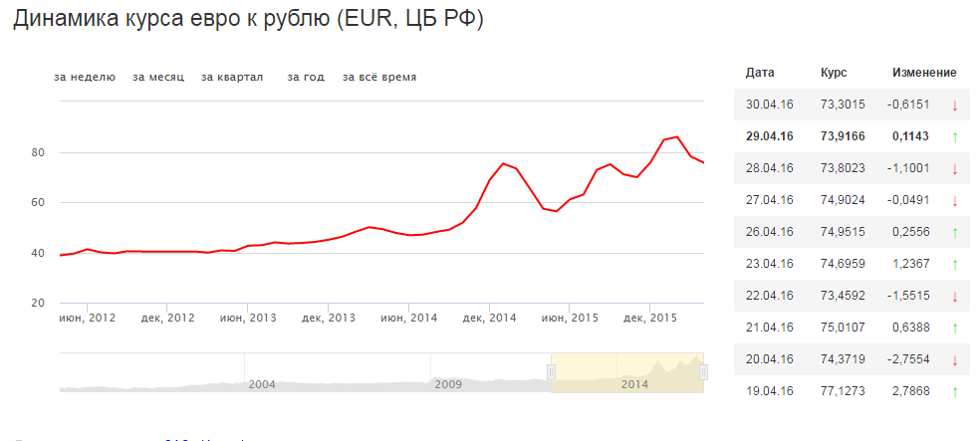Click the "Изменение" column header
Viewport: 980px width, 441px height.
[x=923, y=73]
